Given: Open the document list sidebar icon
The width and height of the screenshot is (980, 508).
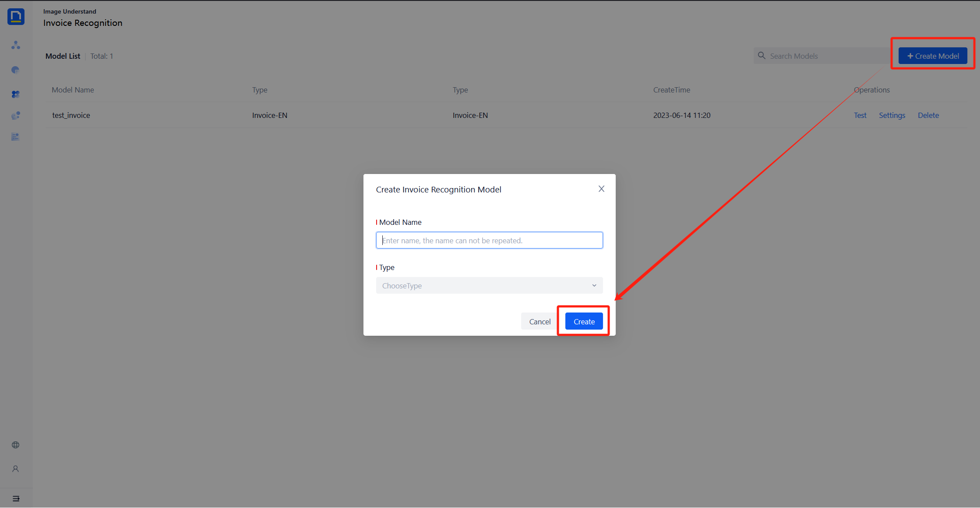Looking at the screenshot, I should click(x=16, y=137).
